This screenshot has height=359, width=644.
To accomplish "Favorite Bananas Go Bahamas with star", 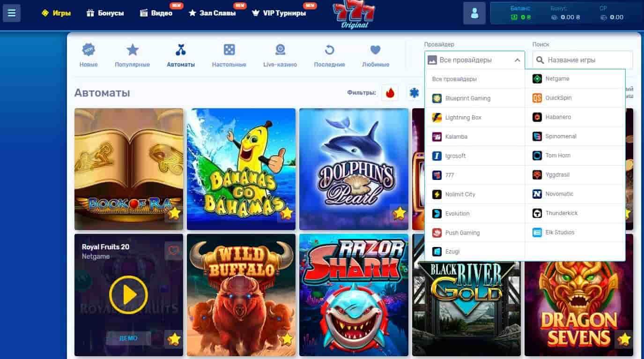I will 287,213.
